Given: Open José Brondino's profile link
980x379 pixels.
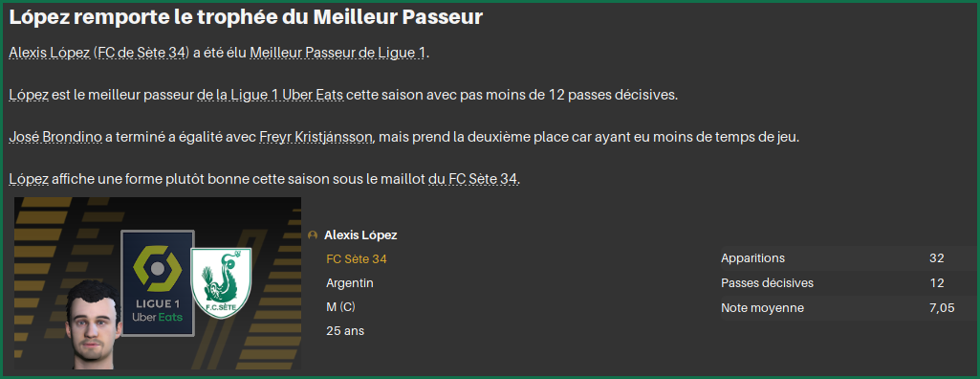Looking at the screenshot, I should click(55, 137).
